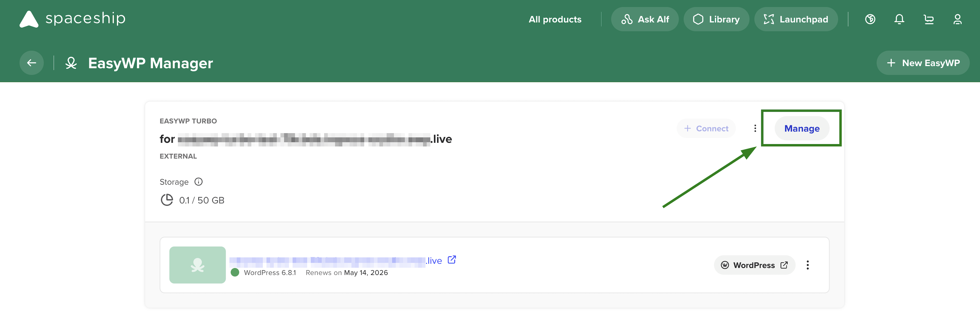980x314 pixels.
Task: Open the WordPress admin button
Action: (754, 265)
